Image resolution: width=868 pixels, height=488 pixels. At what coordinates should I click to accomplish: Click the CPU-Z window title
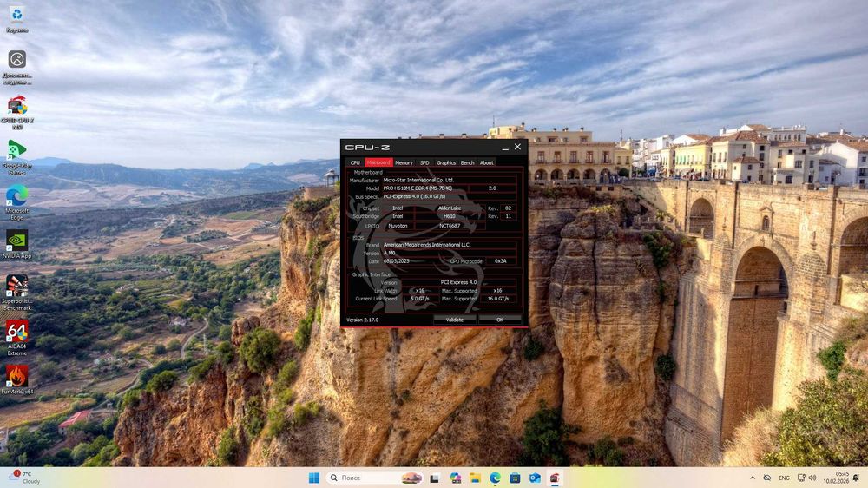tap(367, 148)
